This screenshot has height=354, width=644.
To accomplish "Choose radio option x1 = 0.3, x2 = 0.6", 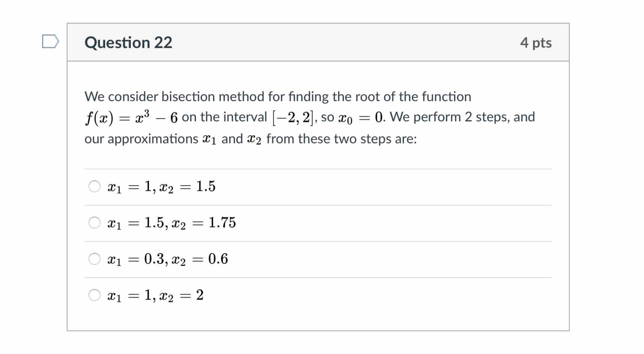I will tap(95, 259).
